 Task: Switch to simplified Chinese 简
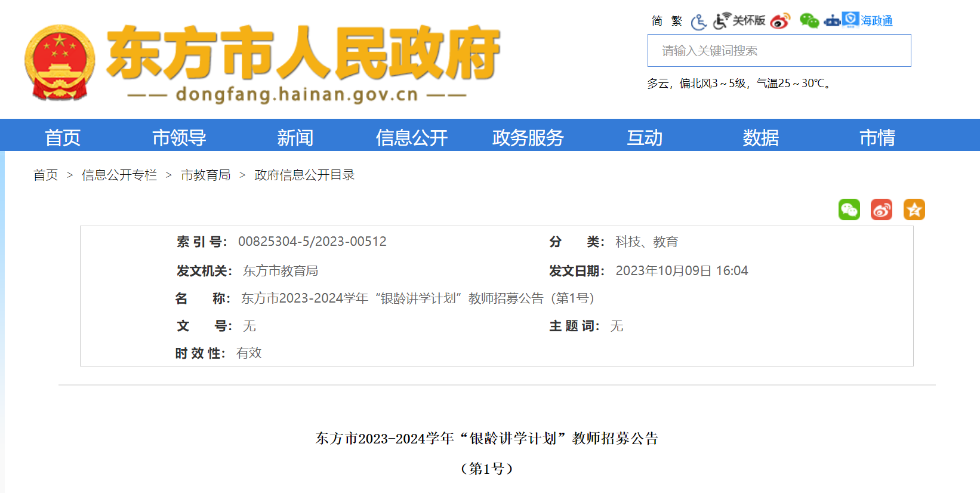coord(657,21)
